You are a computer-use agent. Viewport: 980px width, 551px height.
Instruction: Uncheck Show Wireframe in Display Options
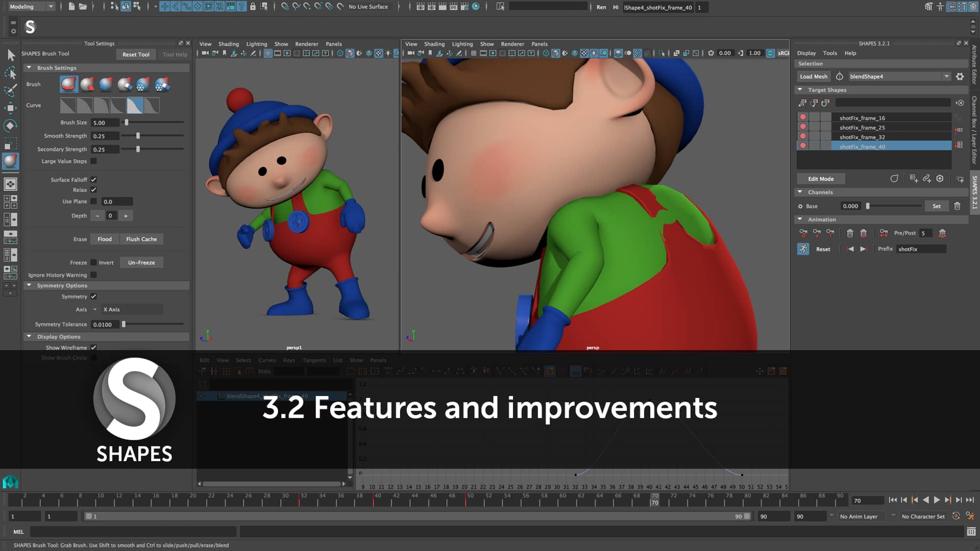pyautogui.click(x=93, y=347)
